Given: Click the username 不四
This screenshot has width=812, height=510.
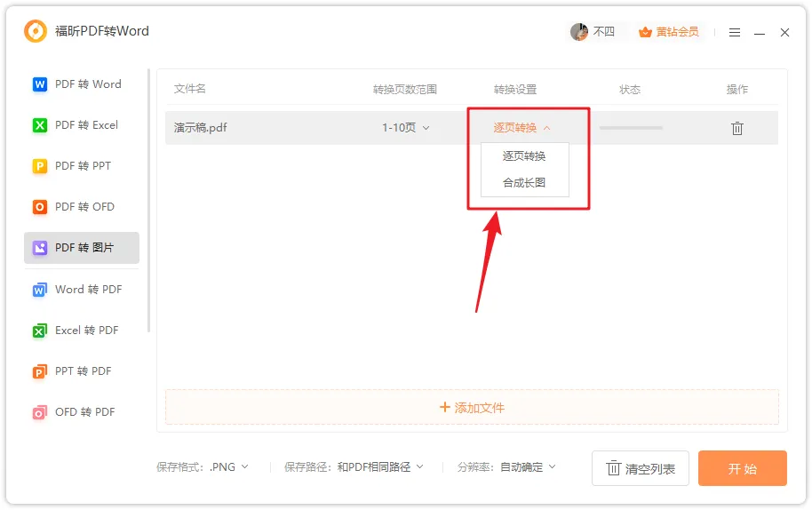Looking at the screenshot, I should tap(604, 32).
